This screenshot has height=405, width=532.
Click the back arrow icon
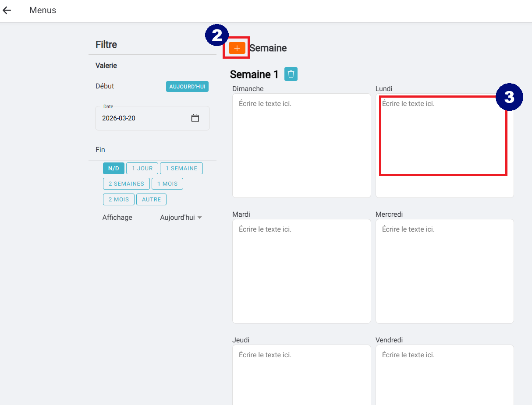pos(7,11)
